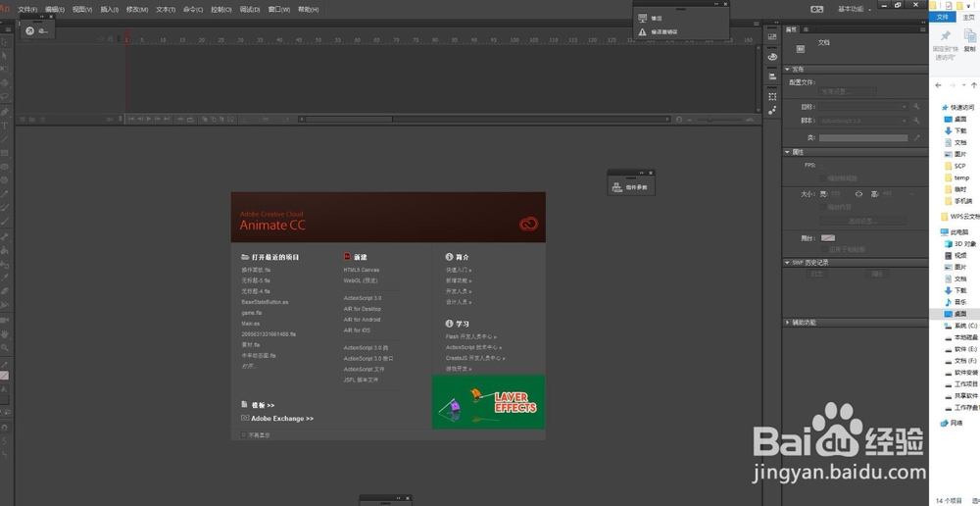
Task: Open the 目标 target dropdown
Action: pyautogui.click(x=863, y=107)
